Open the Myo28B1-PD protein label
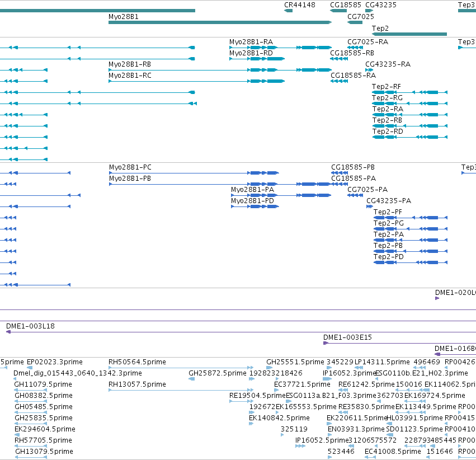Screen dimensions: 476x460 tap(253, 201)
